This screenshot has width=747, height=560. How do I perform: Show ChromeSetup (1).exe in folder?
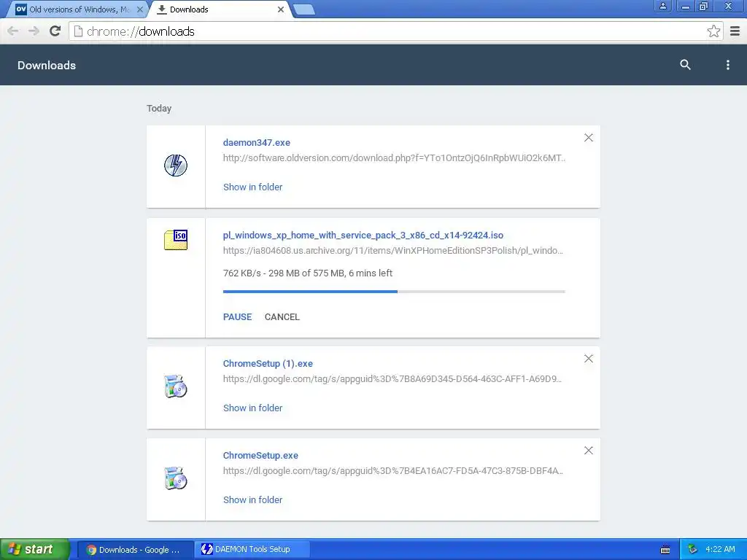(252, 408)
